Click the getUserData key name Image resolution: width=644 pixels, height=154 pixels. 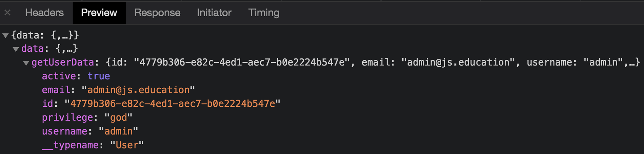pos(63,63)
